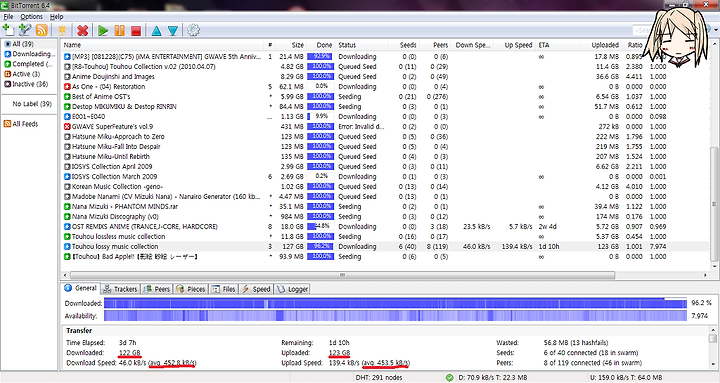Image resolution: width=720 pixels, height=383 pixels.
Task: Open the File menu
Action: tap(9, 17)
